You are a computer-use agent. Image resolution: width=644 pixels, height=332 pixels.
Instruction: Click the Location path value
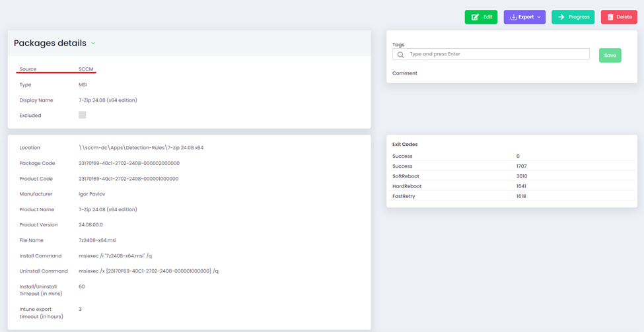click(x=141, y=148)
